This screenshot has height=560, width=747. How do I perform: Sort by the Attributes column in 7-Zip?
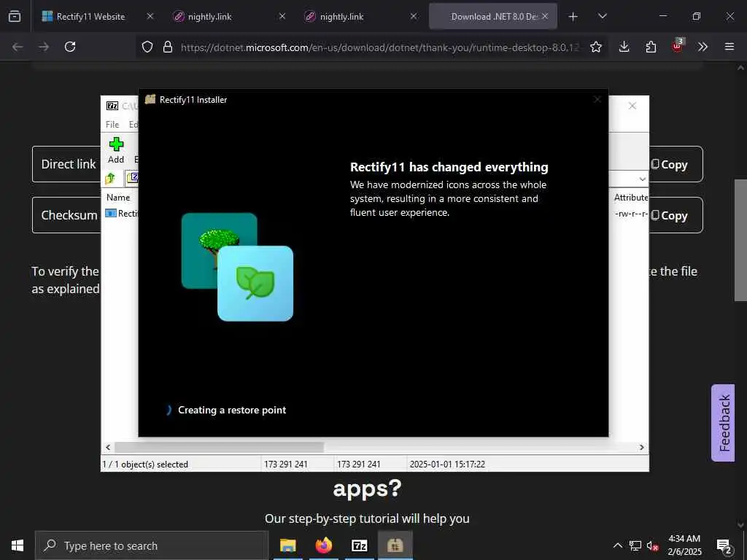[x=630, y=197]
